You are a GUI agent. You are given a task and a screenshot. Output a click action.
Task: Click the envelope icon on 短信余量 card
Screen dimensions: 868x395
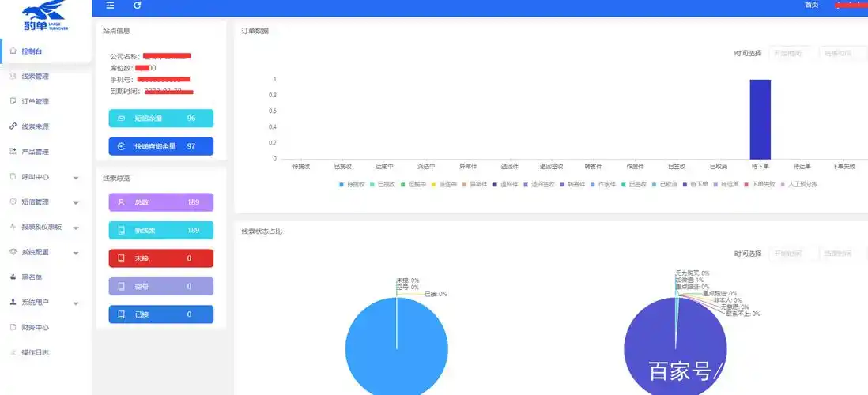(121, 118)
